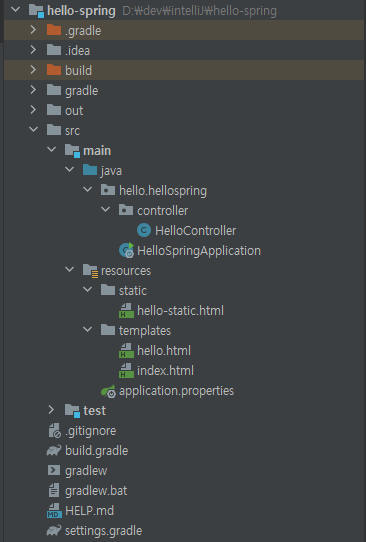
Task: Click the HELP.md markdown icon
Action: pyautogui.click(x=54, y=511)
